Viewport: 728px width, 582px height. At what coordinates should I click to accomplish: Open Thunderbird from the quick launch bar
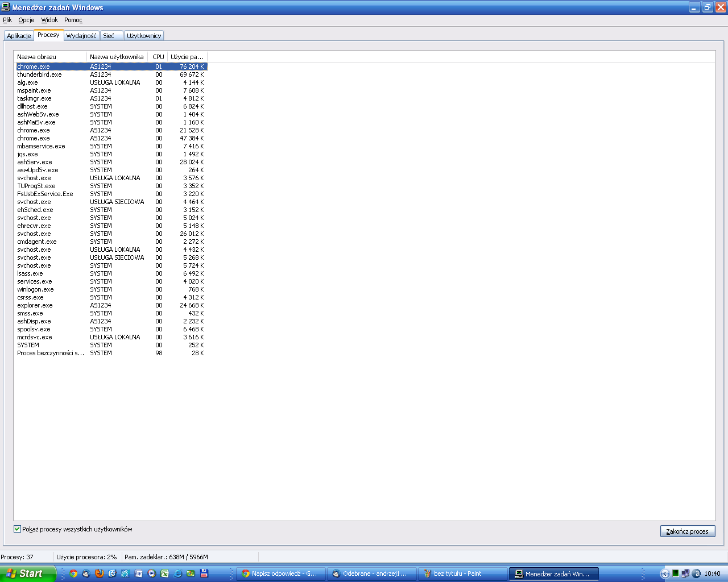[x=86, y=573]
